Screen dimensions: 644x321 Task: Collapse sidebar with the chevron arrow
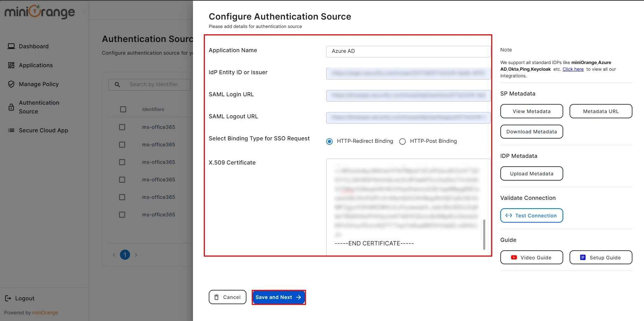pyautogui.click(x=84, y=12)
